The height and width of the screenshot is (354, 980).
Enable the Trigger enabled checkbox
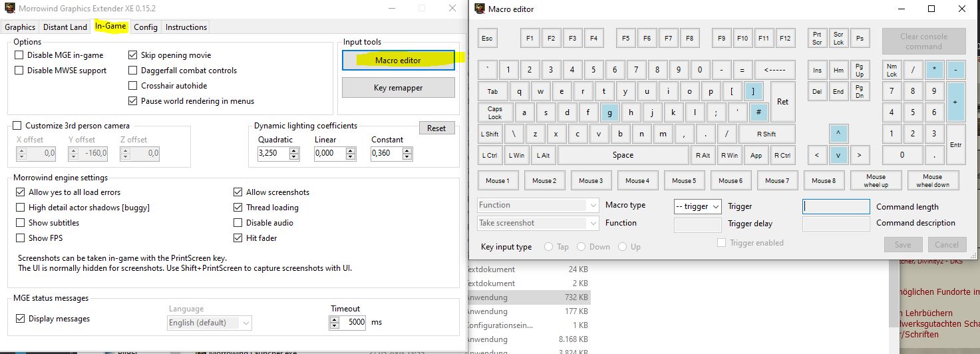[x=721, y=243]
